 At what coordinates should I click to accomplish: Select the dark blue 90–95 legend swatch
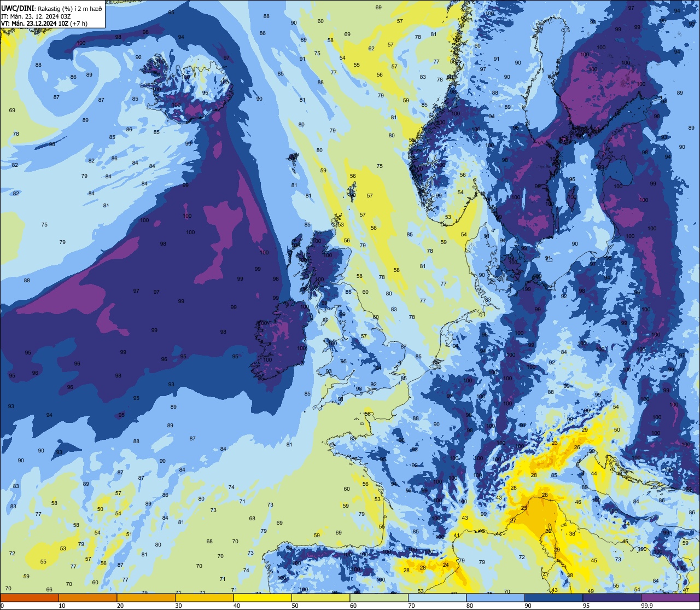553,598
